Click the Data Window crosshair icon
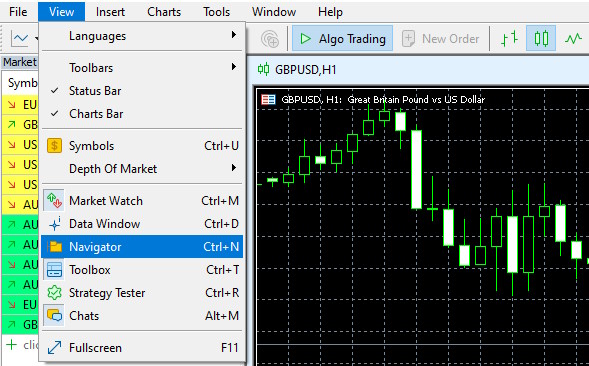589x366 pixels. tap(54, 224)
